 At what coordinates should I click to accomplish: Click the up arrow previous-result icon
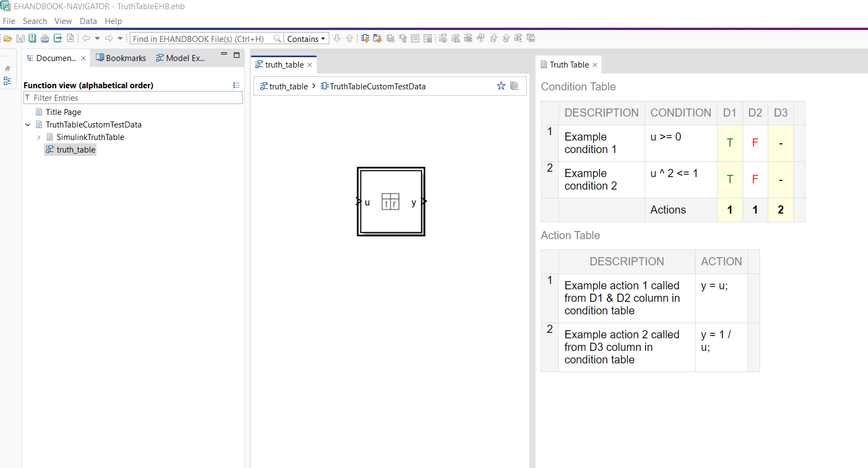[x=349, y=39]
